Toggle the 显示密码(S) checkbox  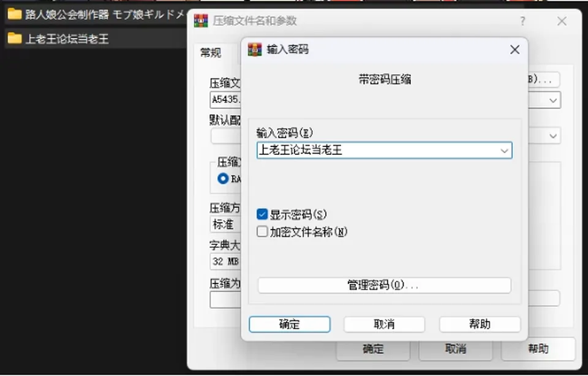262,214
